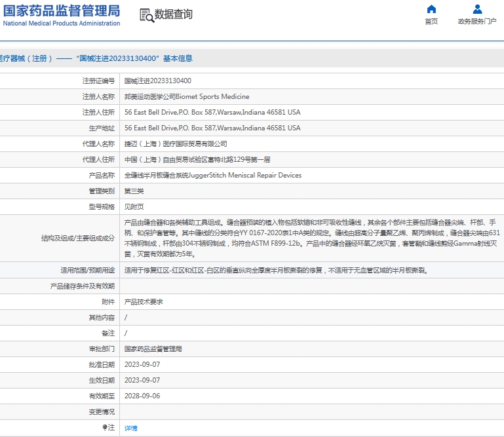Click the 注册人名称 row label
This screenshot has height=437, width=504.
point(98,97)
